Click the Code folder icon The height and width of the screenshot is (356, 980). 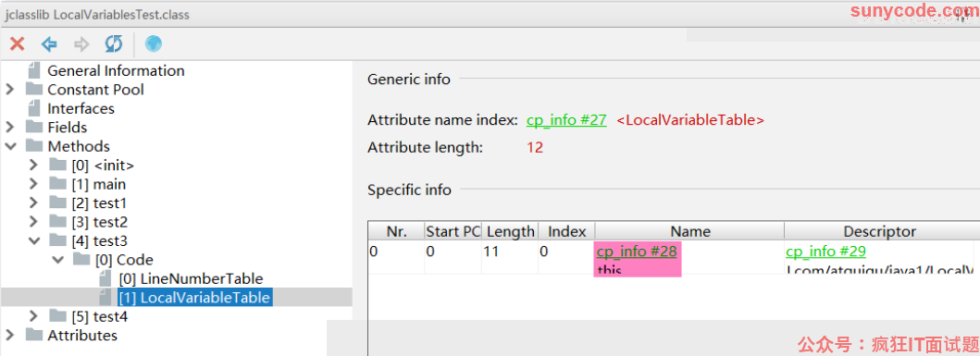(81, 259)
